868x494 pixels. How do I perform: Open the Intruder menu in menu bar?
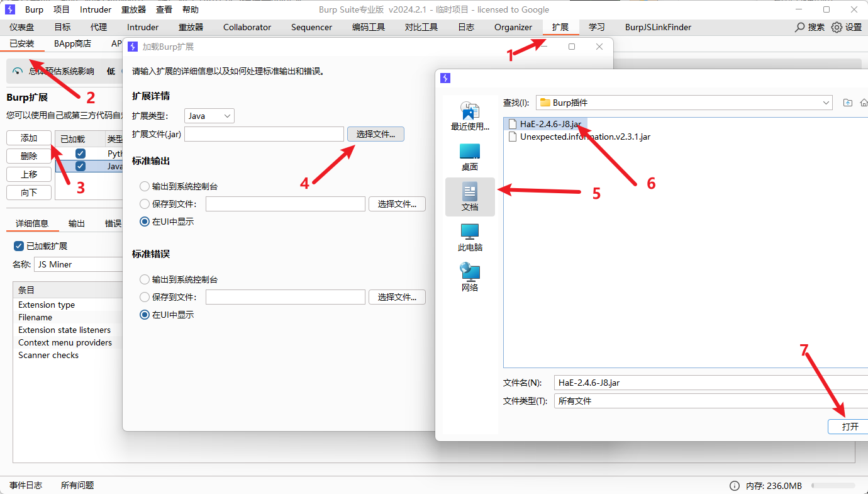pos(96,9)
